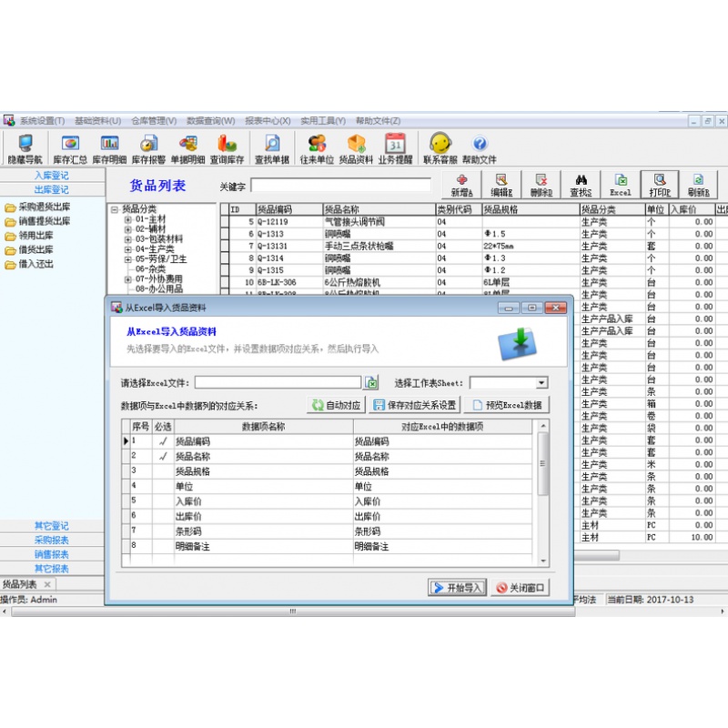Screen dimensions: 728x728
Task: Open the 报表中心(X) menu
Action: (x=268, y=121)
